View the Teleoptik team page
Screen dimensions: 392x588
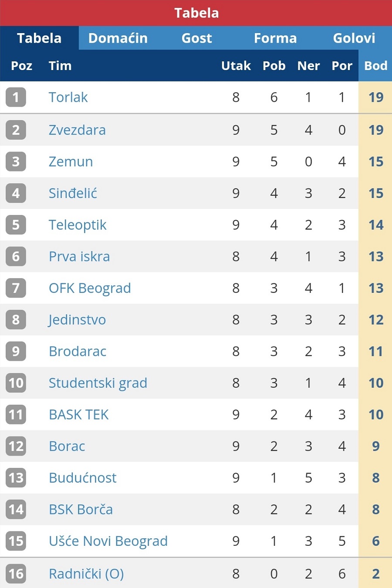click(78, 225)
